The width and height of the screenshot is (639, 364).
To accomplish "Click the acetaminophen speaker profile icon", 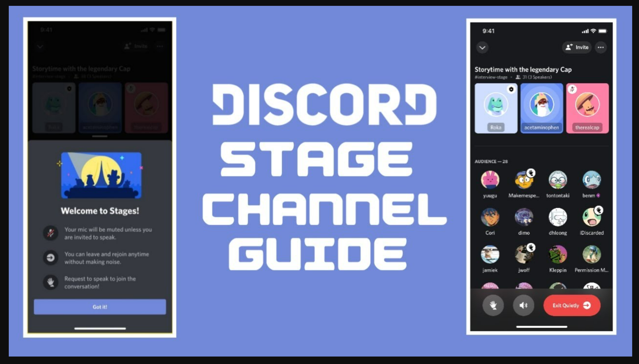I will point(541,107).
